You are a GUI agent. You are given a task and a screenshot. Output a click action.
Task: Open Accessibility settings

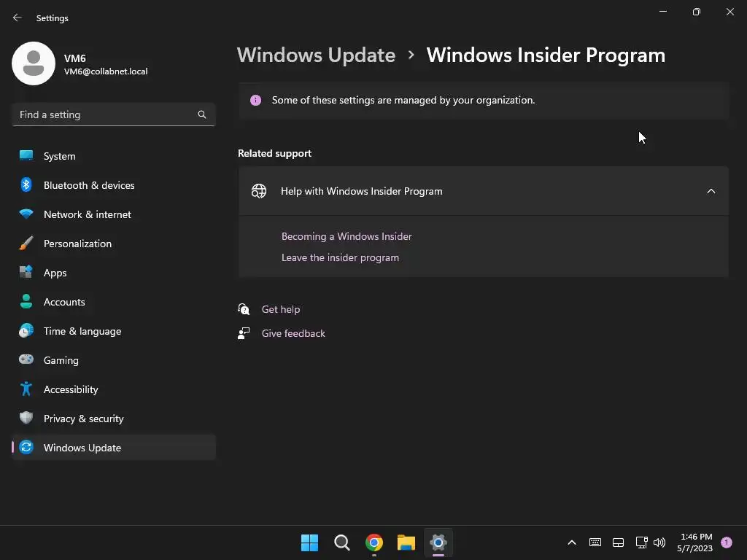click(x=114, y=389)
